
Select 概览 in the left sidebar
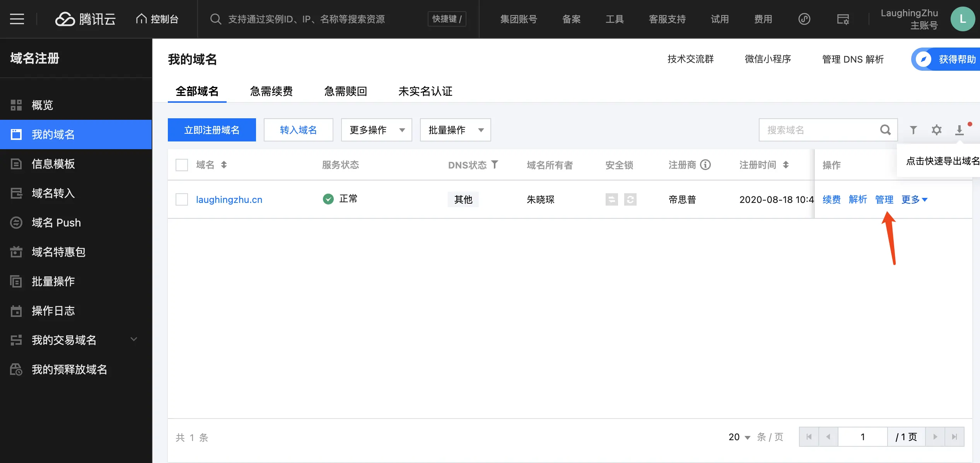[x=42, y=106]
